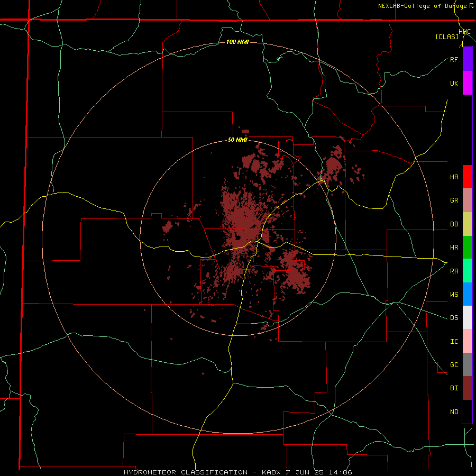Click the IC legend label
Viewport: 476px width, 476px height.
pos(454,341)
